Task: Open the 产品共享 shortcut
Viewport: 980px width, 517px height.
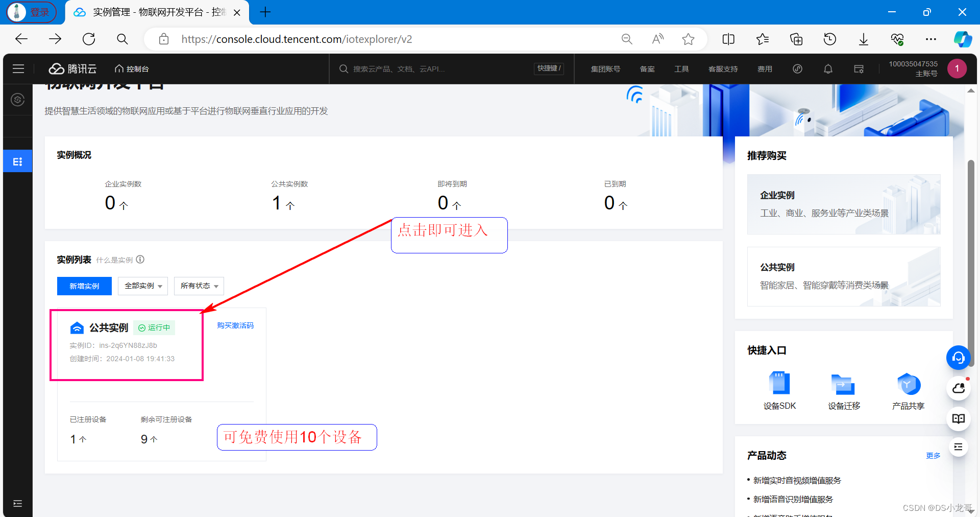Action: click(908, 391)
